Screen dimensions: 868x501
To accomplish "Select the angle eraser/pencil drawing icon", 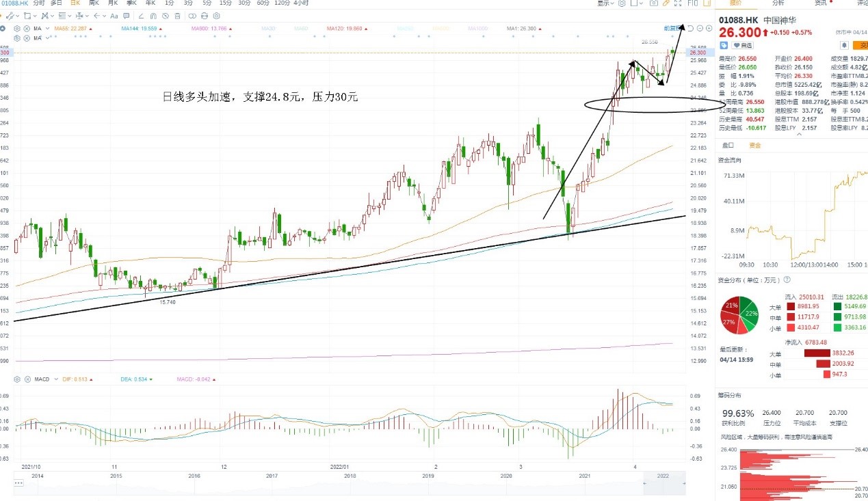I will pos(141,16).
